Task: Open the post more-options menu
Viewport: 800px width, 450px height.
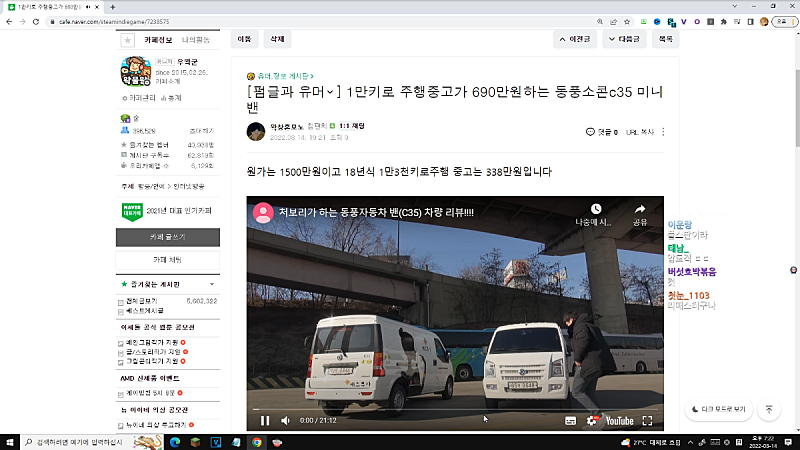Action: [x=663, y=132]
